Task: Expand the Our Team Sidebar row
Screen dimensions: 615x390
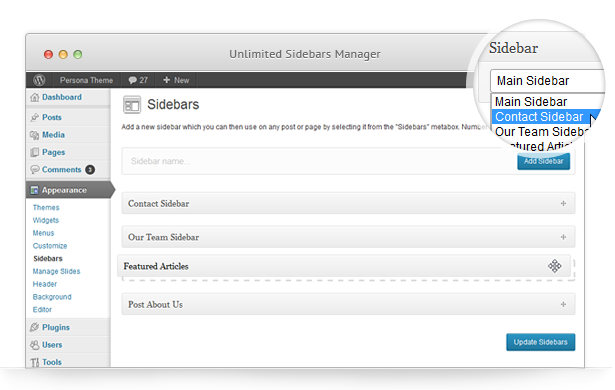Action: click(563, 237)
